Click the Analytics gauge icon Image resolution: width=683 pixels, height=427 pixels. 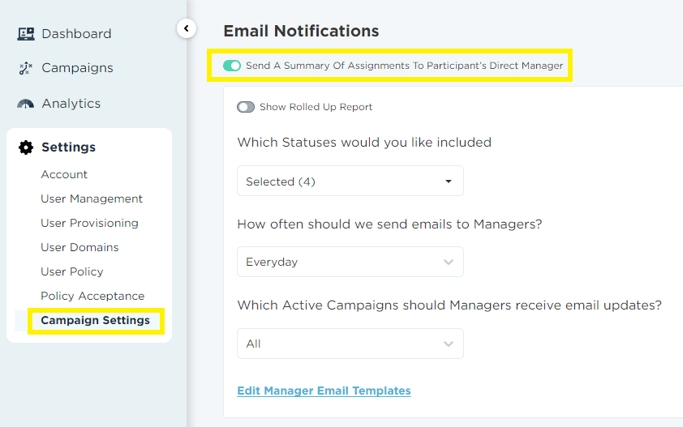pyautogui.click(x=26, y=104)
